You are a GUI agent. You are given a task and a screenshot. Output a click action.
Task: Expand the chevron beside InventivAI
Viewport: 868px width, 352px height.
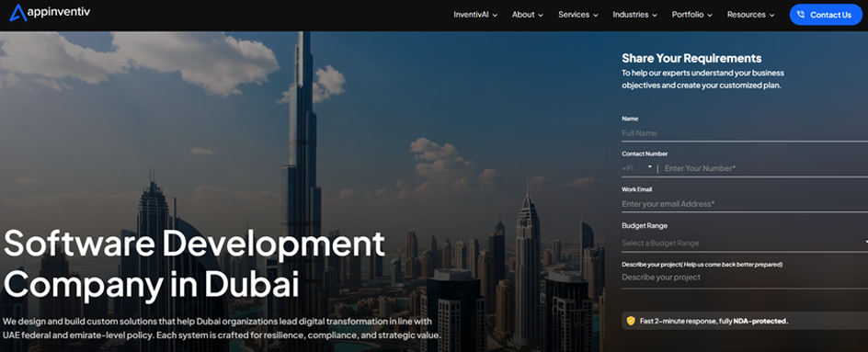(x=495, y=16)
